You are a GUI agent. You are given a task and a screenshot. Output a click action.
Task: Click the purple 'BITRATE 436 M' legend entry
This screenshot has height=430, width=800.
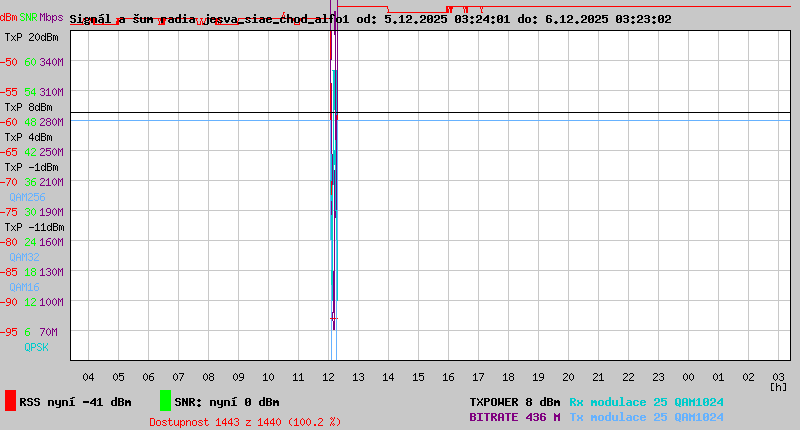pos(515,417)
